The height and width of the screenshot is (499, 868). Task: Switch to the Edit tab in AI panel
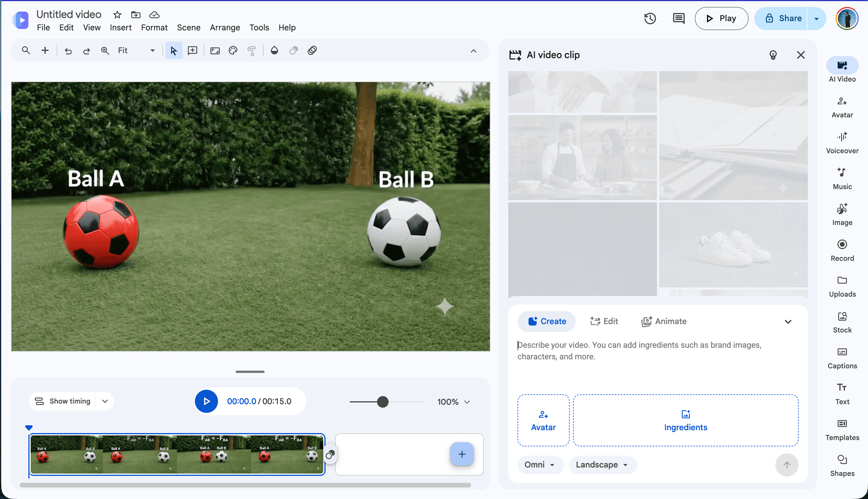(x=604, y=321)
